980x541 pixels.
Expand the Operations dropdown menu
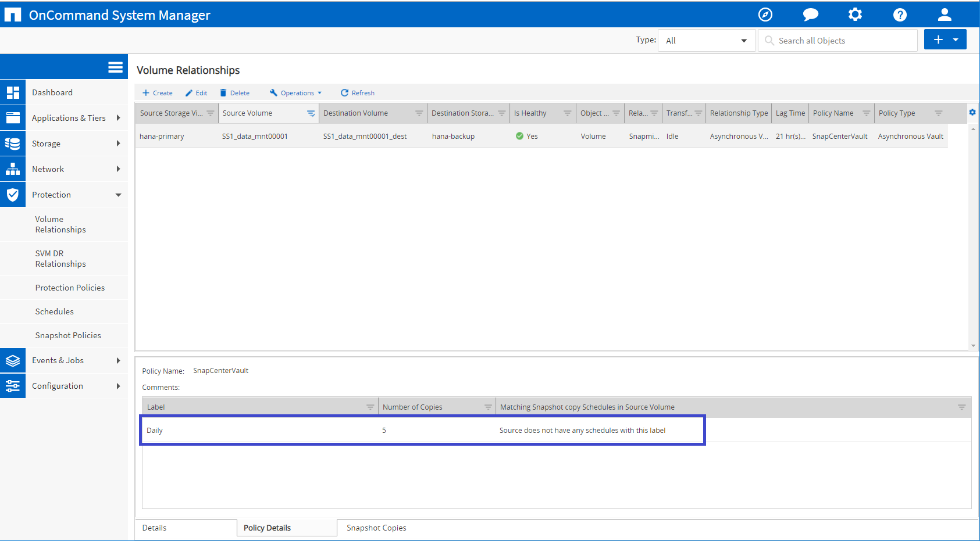(297, 93)
